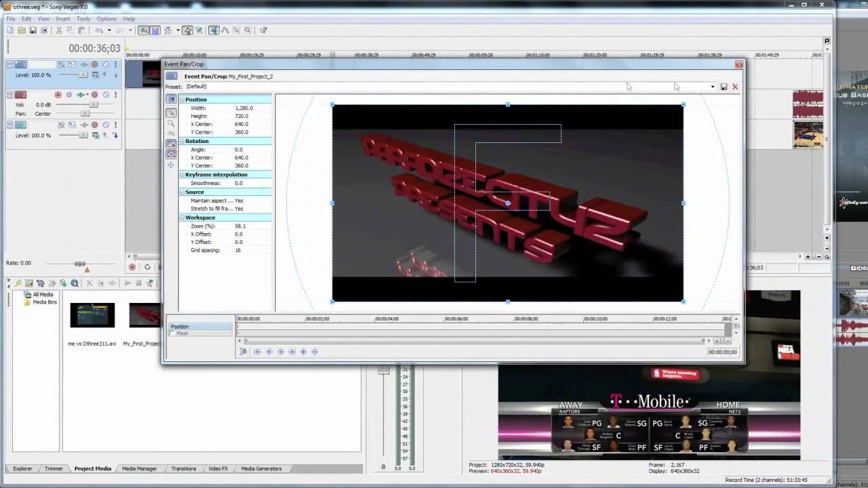Click Track FX icon on video track 1

84,64
